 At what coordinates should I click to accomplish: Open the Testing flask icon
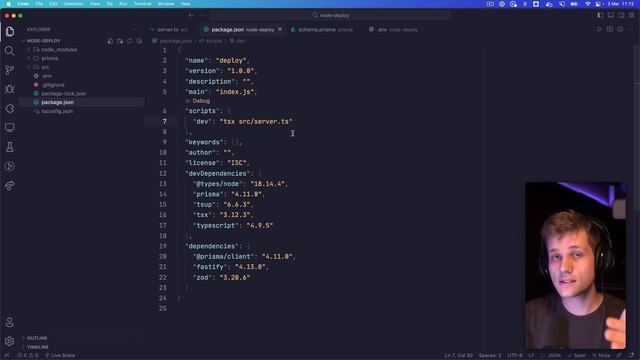point(10,147)
